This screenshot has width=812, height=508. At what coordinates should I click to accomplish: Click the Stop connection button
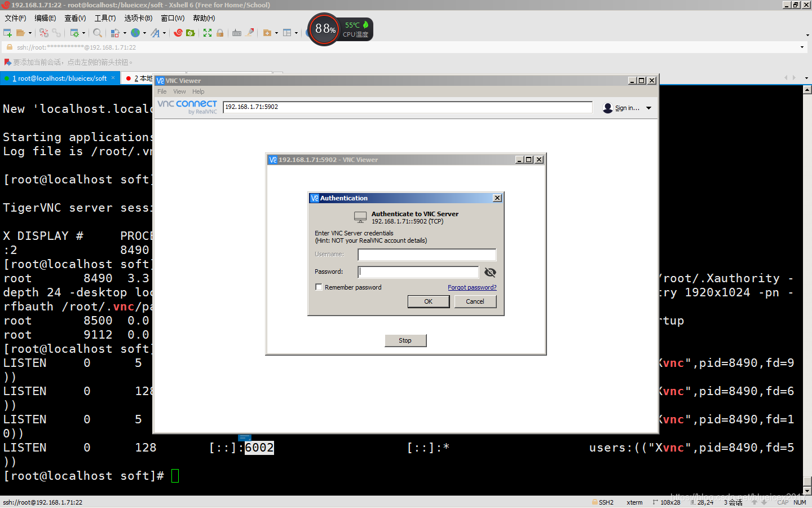405,340
